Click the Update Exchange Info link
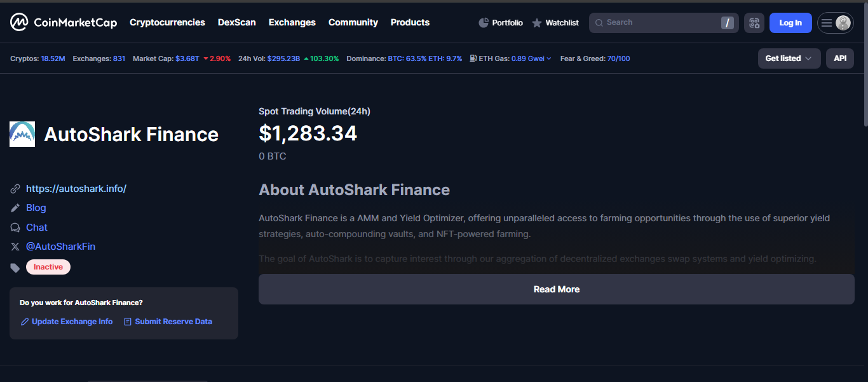The image size is (868, 382). coord(72,322)
